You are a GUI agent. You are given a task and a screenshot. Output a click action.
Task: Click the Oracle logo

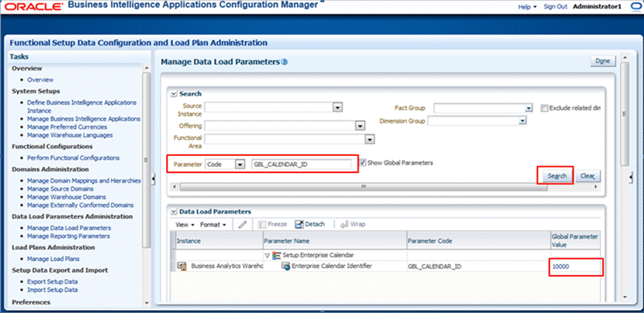33,6
